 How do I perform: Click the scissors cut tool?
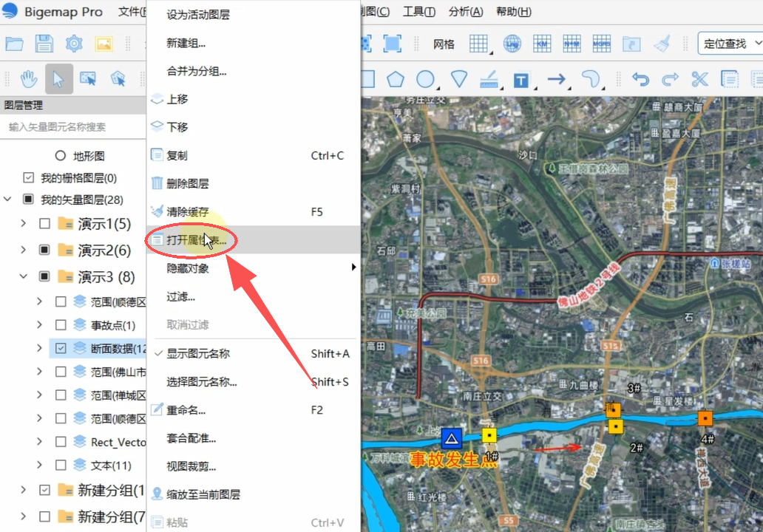tap(699, 79)
